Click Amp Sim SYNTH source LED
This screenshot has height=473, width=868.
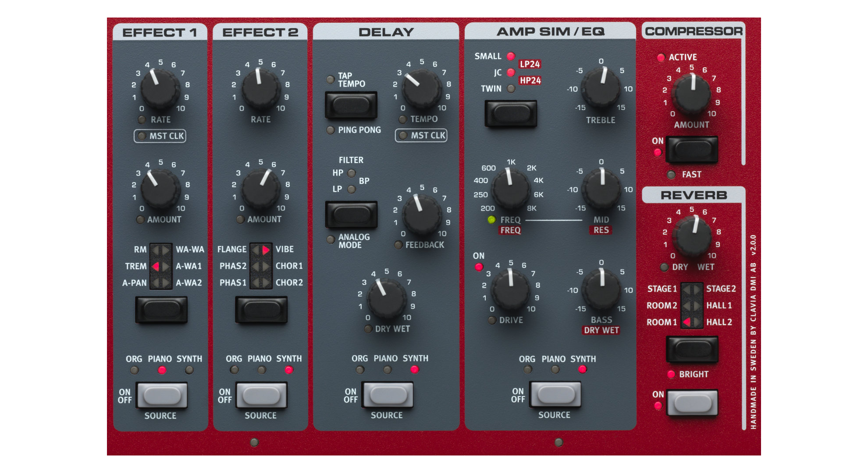click(582, 370)
